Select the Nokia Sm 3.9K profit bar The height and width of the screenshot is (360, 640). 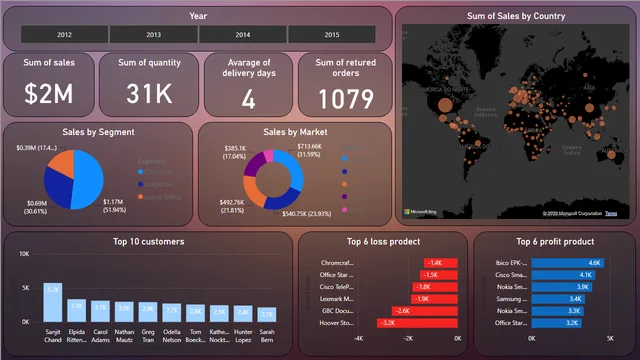[x=562, y=287]
